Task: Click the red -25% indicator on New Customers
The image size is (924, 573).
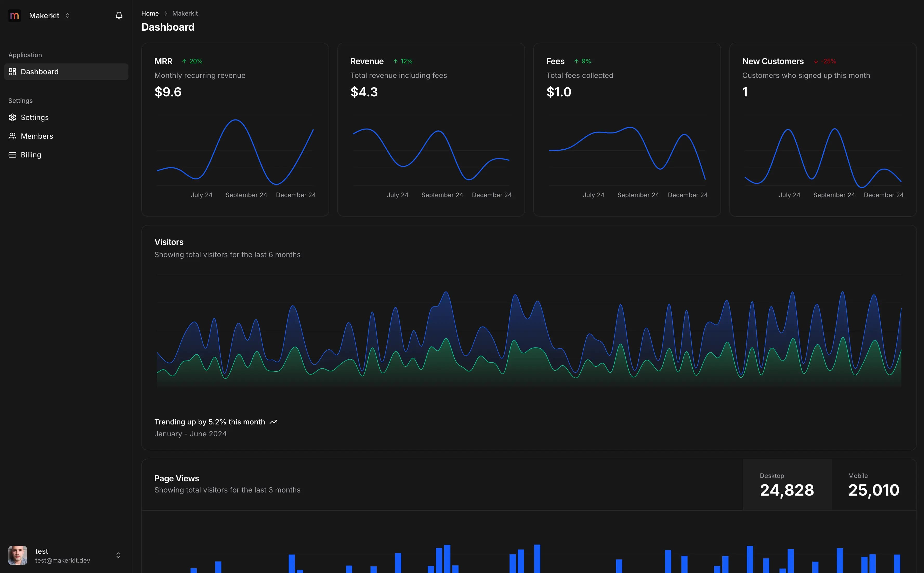Action: pyautogui.click(x=825, y=61)
